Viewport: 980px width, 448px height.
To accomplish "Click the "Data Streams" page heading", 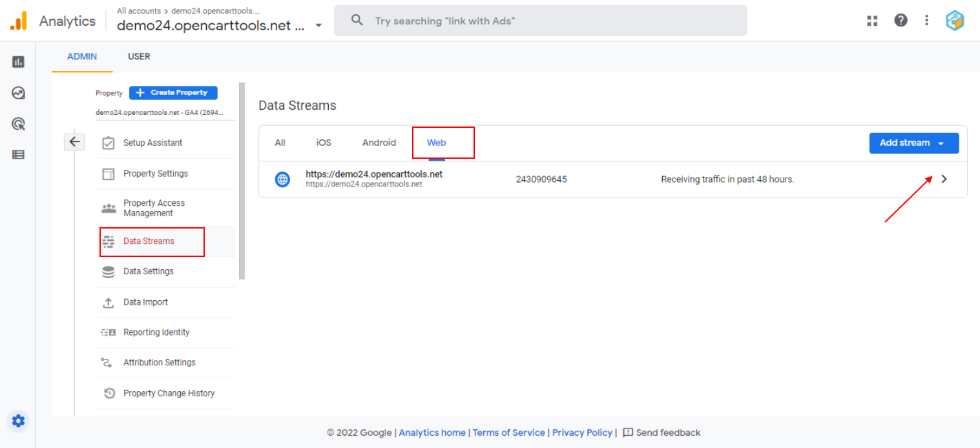I will (297, 105).
